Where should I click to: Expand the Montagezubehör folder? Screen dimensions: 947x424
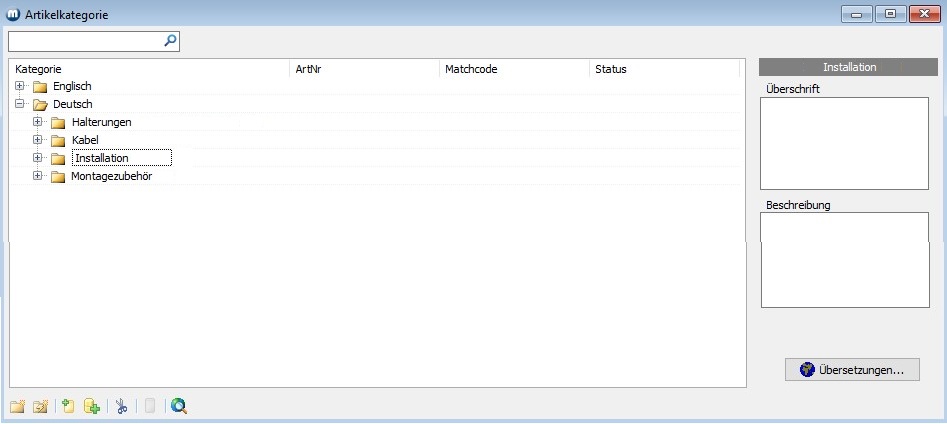[x=38, y=176]
